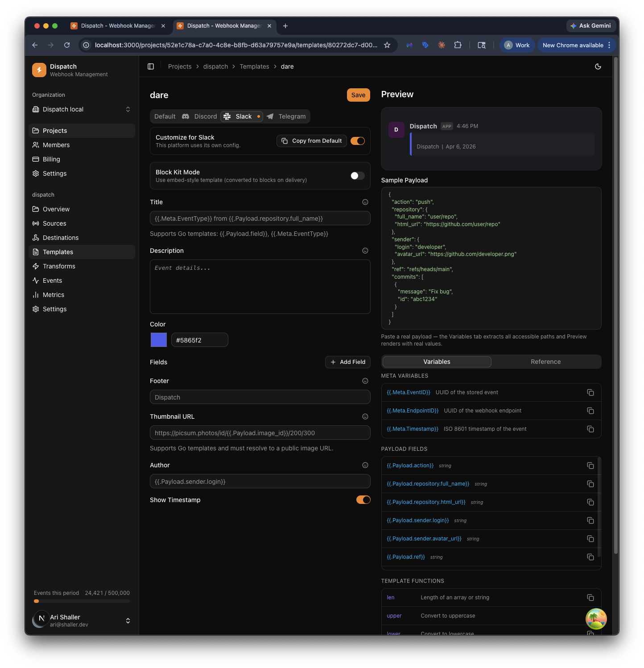The width and height of the screenshot is (644, 668).
Task: Open emoji picker for Description field
Action: point(365,251)
